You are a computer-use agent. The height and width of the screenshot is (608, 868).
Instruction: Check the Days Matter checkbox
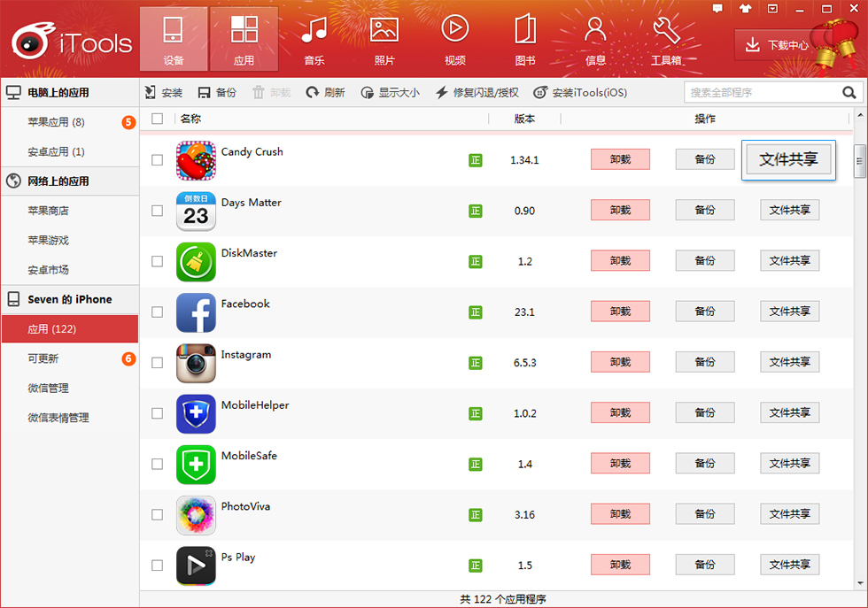(x=158, y=211)
